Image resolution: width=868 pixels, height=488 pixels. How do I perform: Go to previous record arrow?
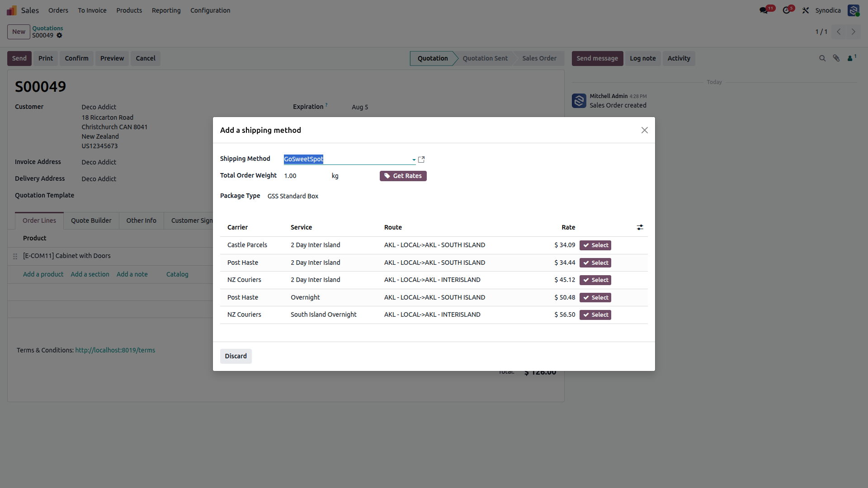[x=839, y=32]
